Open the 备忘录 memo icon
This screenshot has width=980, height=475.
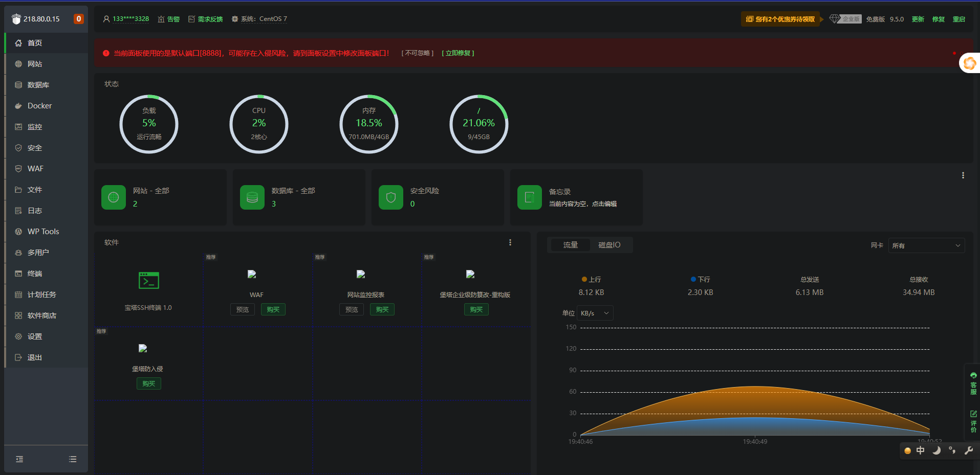point(530,197)
